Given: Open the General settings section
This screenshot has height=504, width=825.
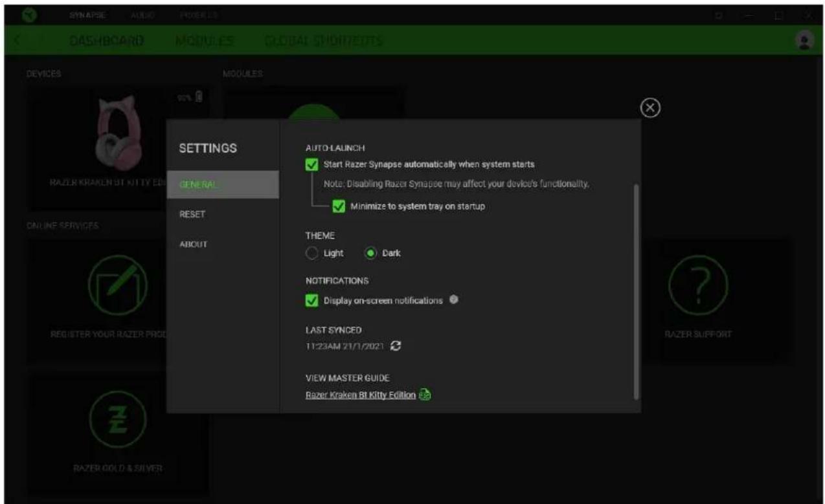Looking at the screenshot, I should (223, 184).
